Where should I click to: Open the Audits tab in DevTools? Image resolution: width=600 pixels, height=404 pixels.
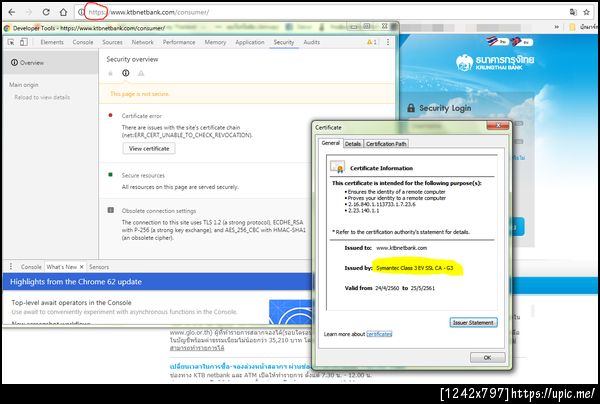tap(311, 42)
